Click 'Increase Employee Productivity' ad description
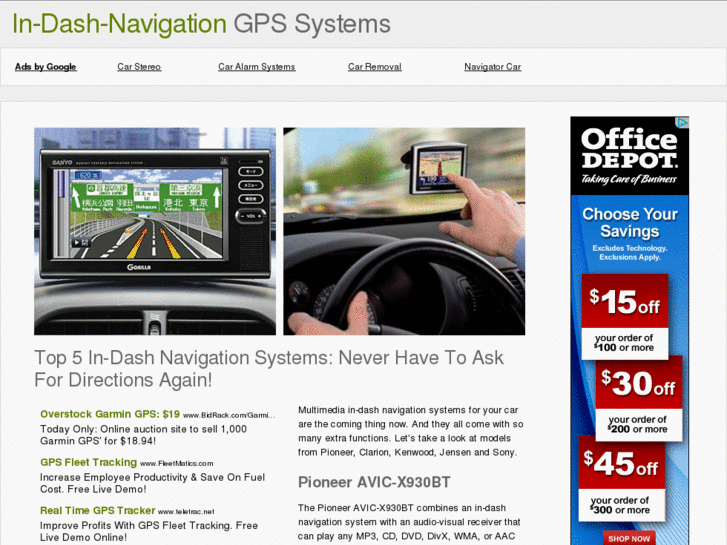 (153, 483)
